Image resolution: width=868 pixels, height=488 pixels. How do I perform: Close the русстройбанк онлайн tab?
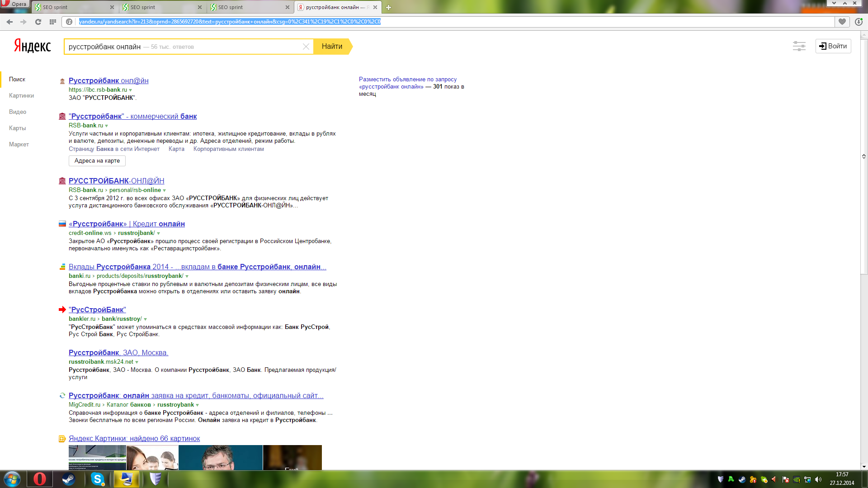click(375, 7)
